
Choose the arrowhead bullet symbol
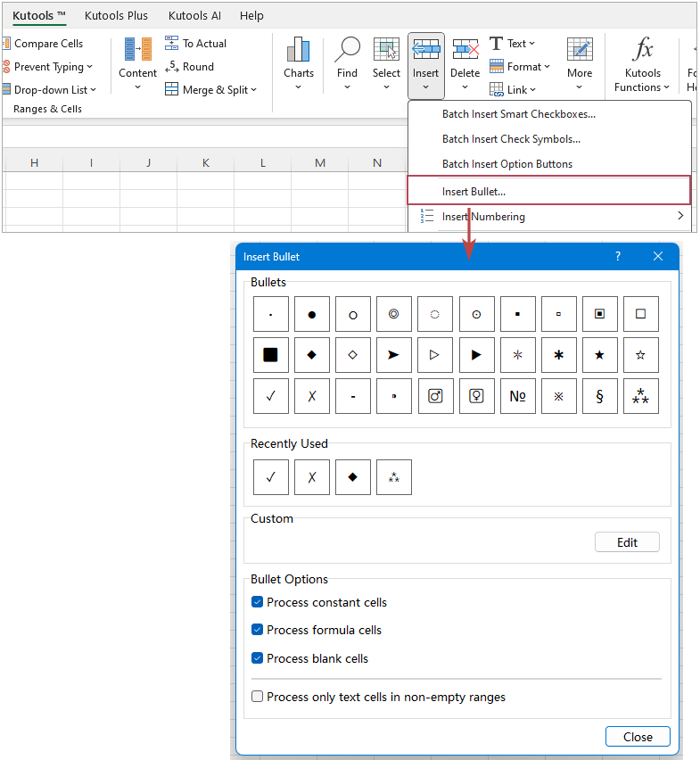[394, 355]
